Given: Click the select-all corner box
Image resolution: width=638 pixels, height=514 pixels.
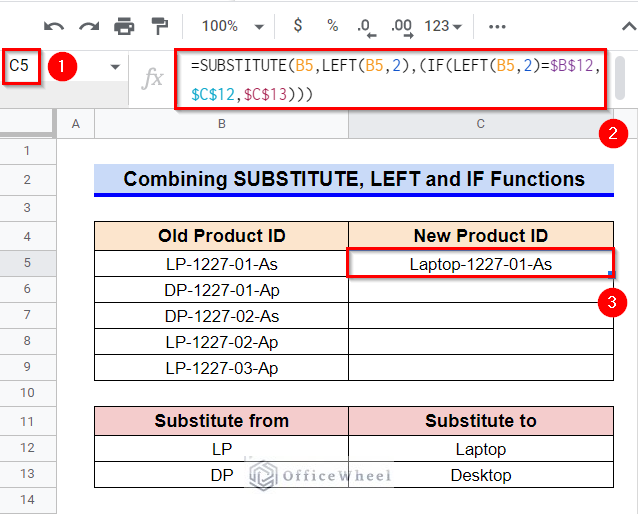Looking at the screenshot, I should [28, 124].
